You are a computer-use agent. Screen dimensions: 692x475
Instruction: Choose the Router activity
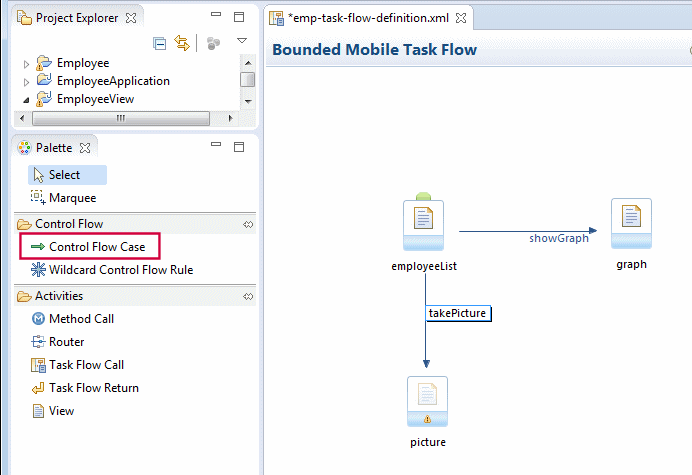point(58,342)
